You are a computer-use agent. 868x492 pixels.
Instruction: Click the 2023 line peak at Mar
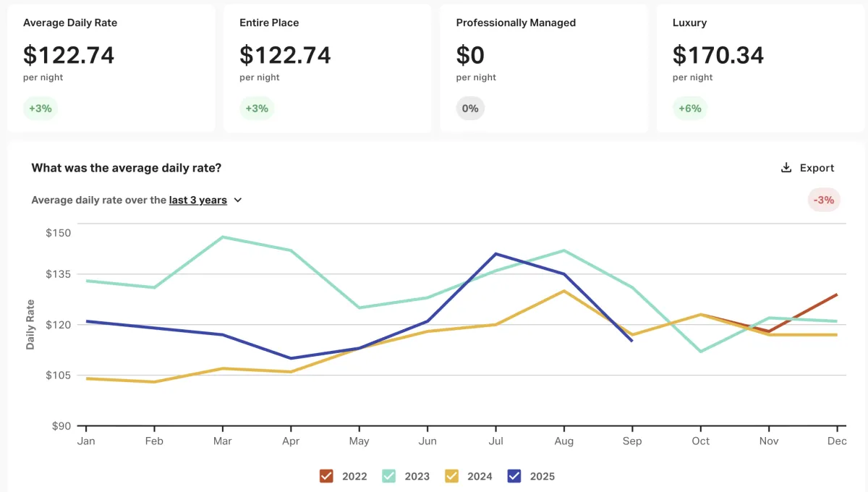tap(223, 237)
